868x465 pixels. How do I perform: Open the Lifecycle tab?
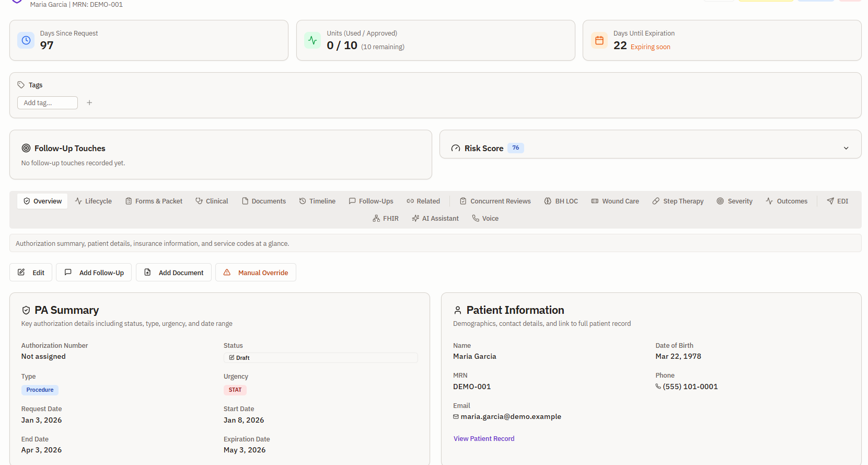pyautogui.click(x=94, y=201)
